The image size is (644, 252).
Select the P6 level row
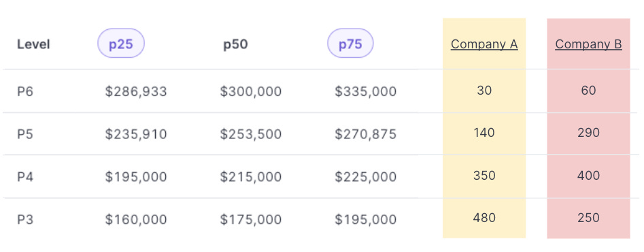pyautogui.click(x=320, y=91)
